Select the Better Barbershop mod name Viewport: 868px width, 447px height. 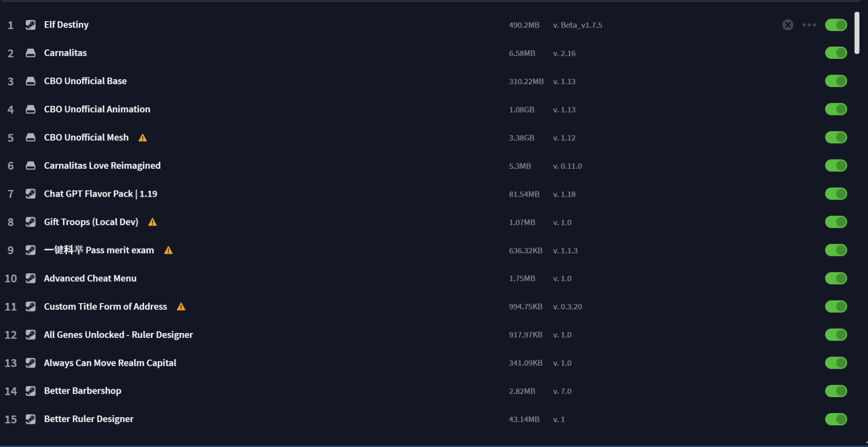(x=82, y=391)
